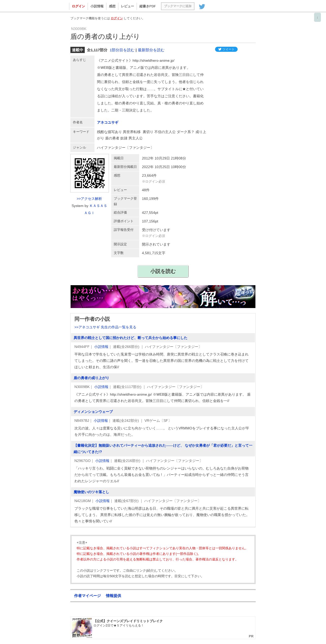The image size is (326, 644).
Task: Select the genre ハイファンタジー〔ファンタジー〕 in info table
Action: click(x=125, y=148)
